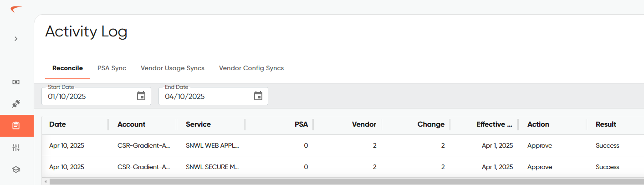Open the billing money icon in sidebar

[16, 82]
